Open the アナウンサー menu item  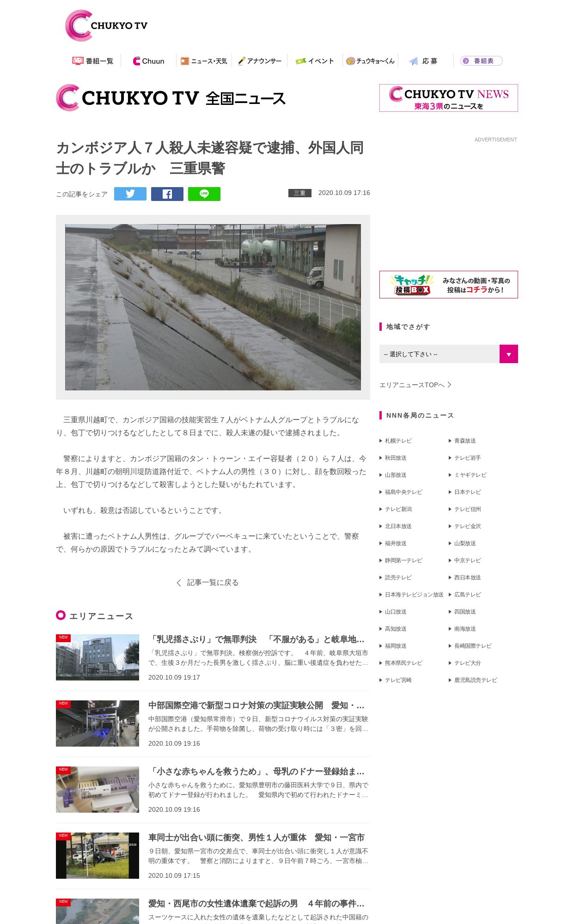(260, 61)
